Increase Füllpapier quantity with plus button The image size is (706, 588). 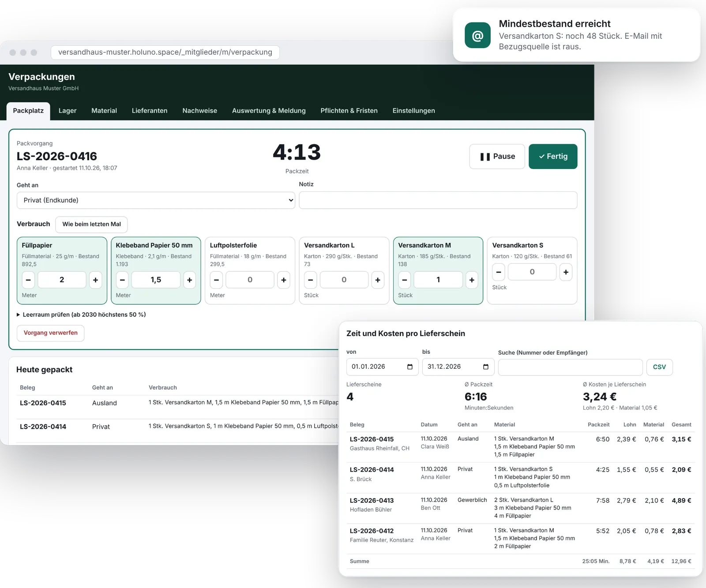(x=96, y=280)
